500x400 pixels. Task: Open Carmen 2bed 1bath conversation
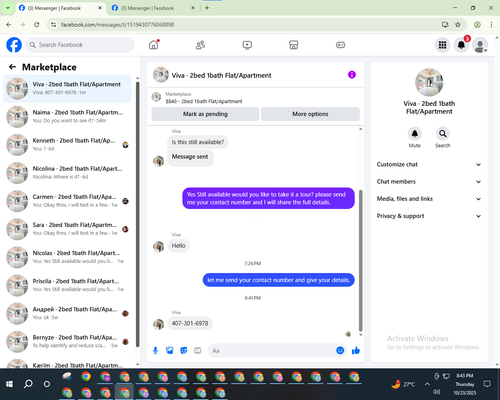[67, 201]
